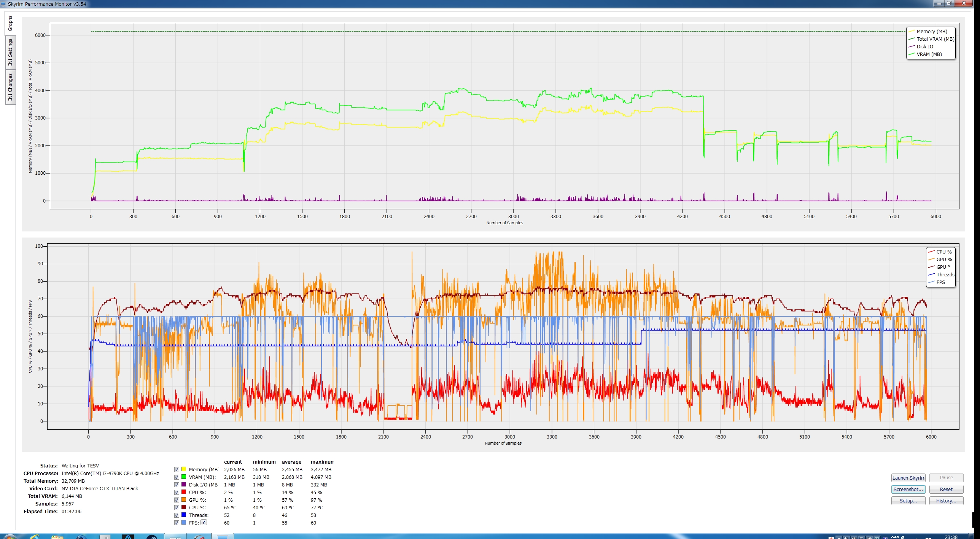Click the Total VRAM value '6,144 MB'

[72, 496]
